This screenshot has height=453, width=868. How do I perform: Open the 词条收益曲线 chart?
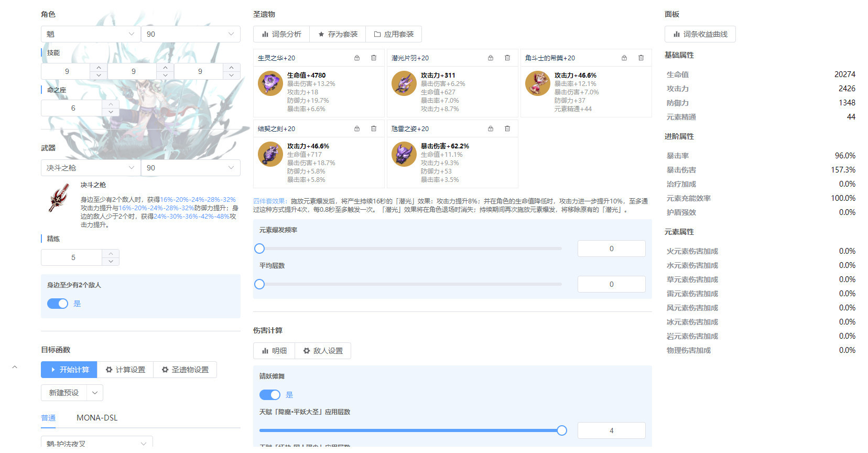click(x=700, y=34)
